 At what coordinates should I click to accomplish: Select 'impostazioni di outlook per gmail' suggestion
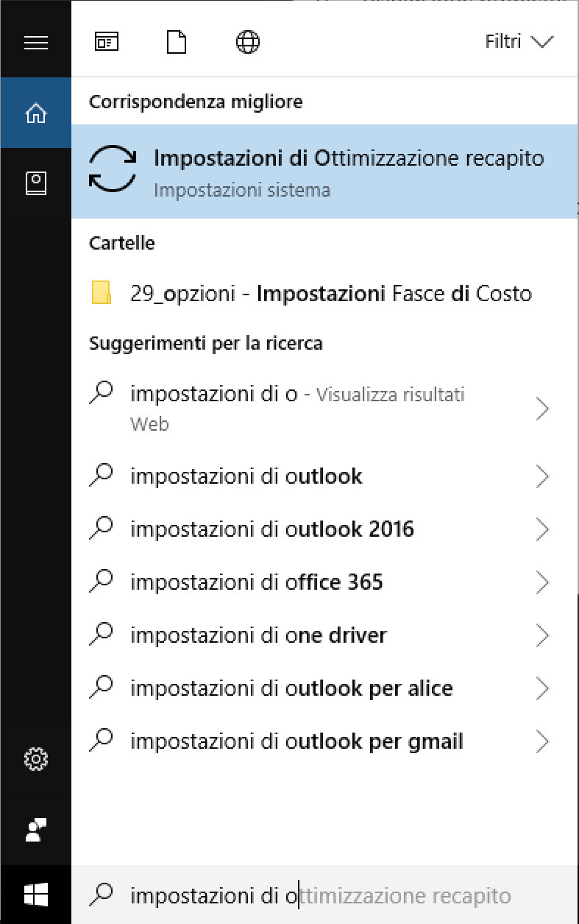tap(296, 741)
